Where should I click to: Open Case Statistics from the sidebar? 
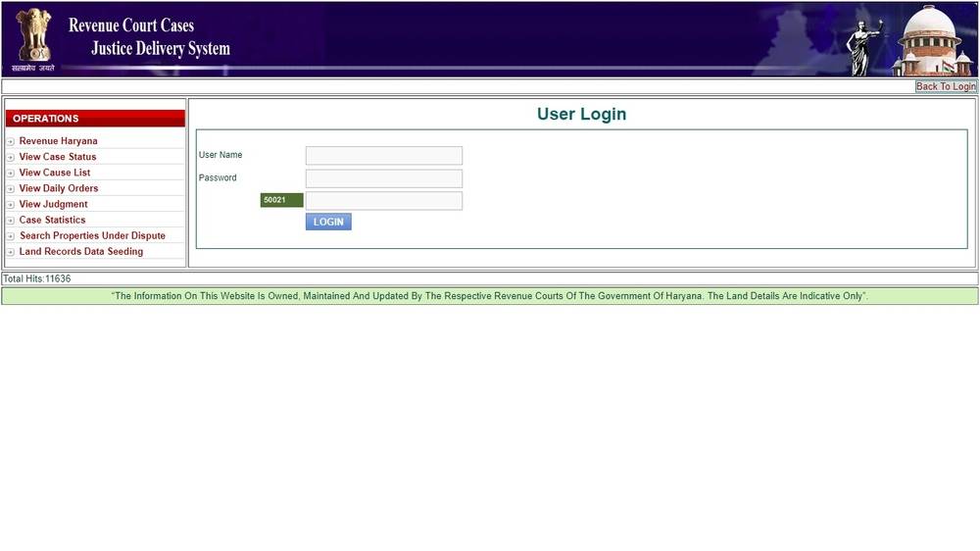(x=52, y=220)
